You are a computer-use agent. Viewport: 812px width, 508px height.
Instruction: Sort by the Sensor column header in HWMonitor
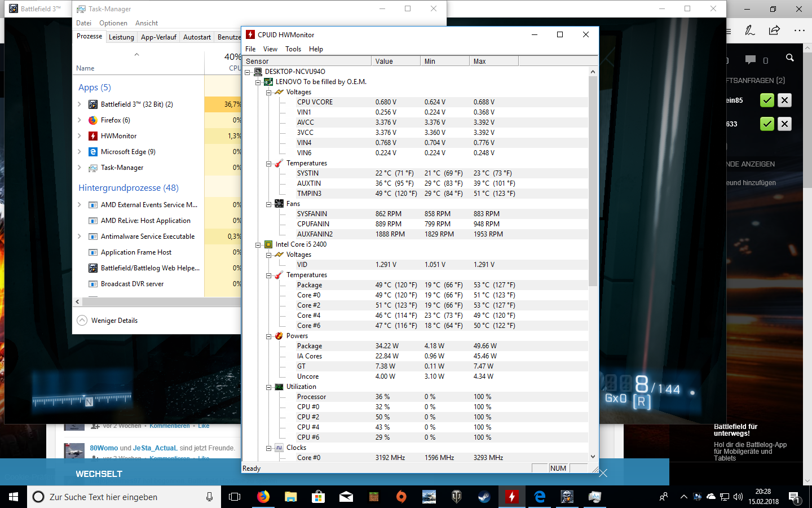(307, 61)
